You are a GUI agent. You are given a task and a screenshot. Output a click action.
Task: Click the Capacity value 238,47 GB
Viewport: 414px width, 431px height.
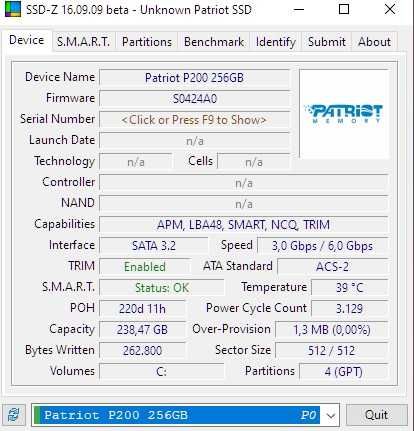coord(142,330)
